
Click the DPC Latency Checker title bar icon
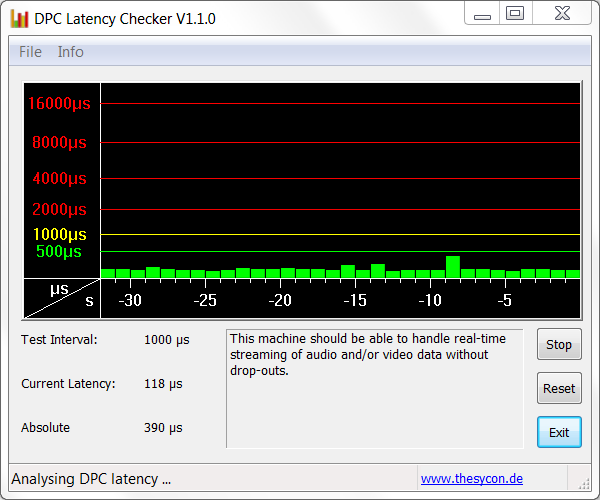point(20,18)
